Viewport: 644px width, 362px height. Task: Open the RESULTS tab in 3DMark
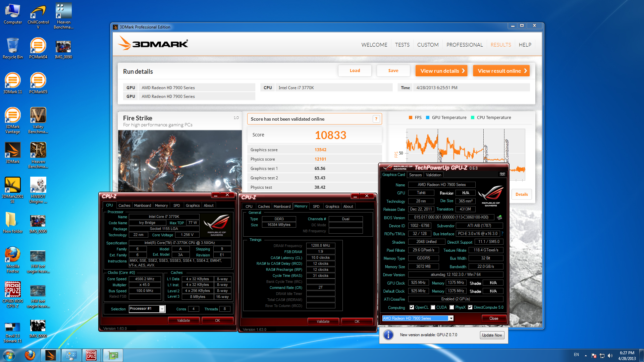coord(501,45)
